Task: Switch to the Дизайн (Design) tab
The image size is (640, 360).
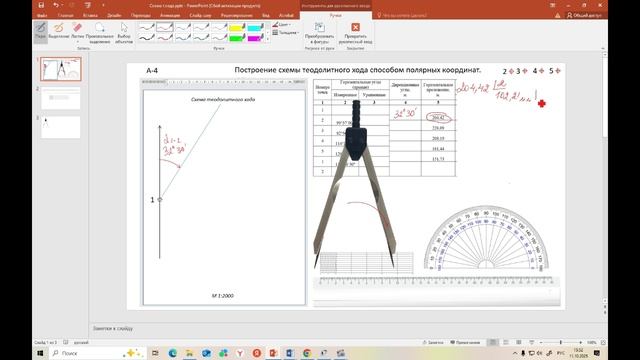Action: (x=114, y=16)
